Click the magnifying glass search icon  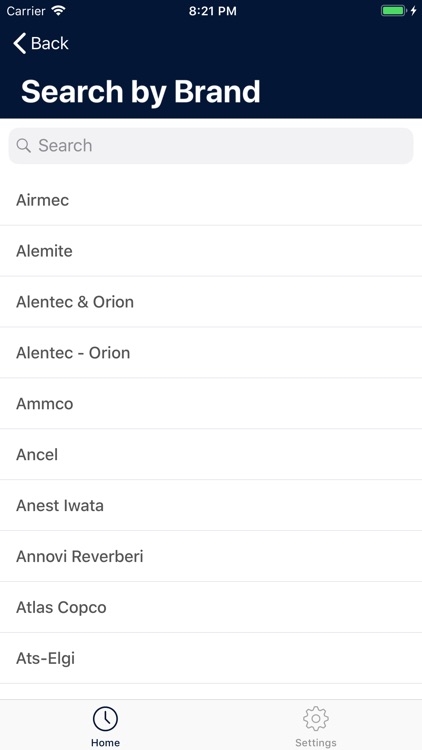click(23, 145)
